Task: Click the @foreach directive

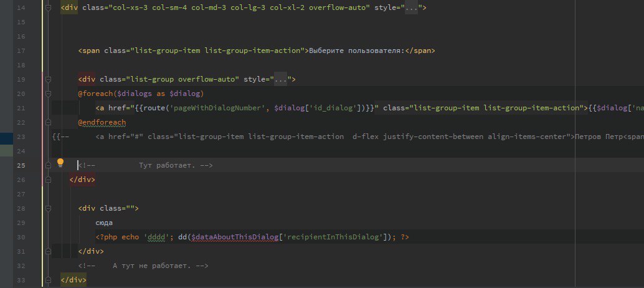Action: [96, 94]
